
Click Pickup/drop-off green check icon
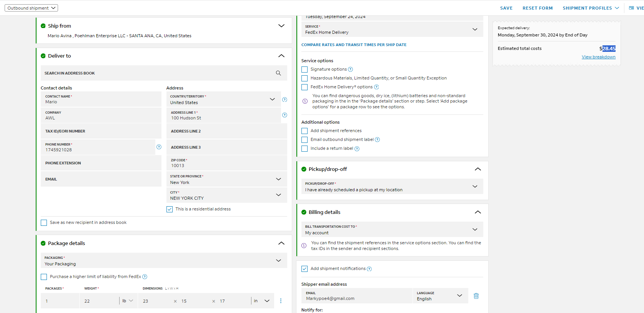coord(304,169)
